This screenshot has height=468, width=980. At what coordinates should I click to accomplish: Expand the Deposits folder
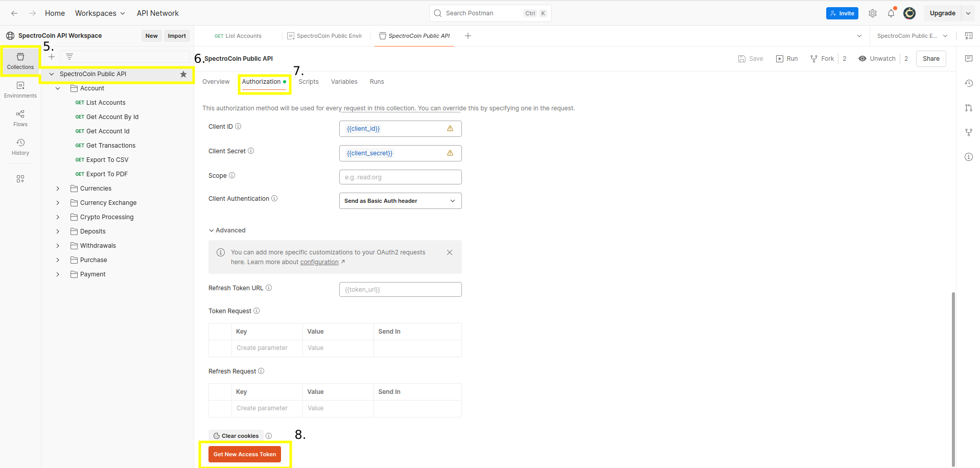58,231
